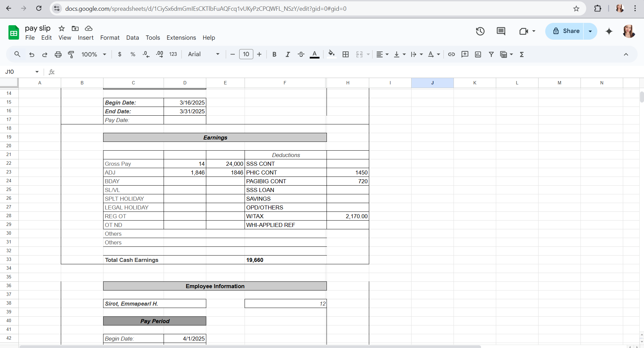Open the View menu
The height and width of the screenshot is (348, 644).
65,38
